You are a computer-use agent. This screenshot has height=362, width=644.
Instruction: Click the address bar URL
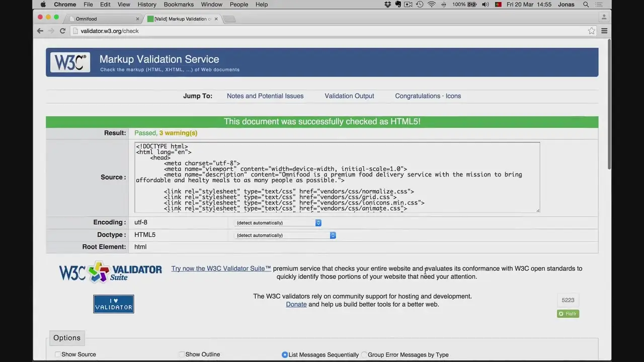click(x=110, y=31)
